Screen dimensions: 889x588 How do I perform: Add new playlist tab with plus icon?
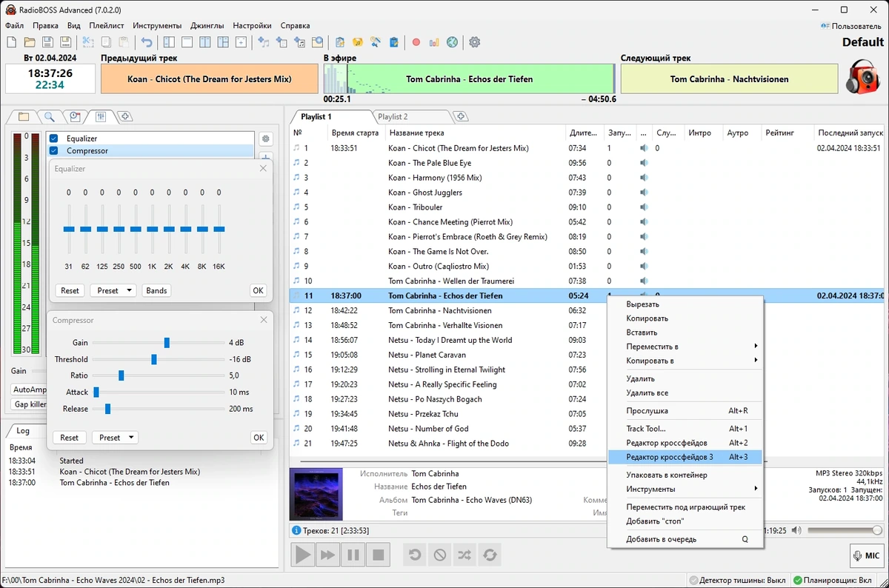(461, 116)
